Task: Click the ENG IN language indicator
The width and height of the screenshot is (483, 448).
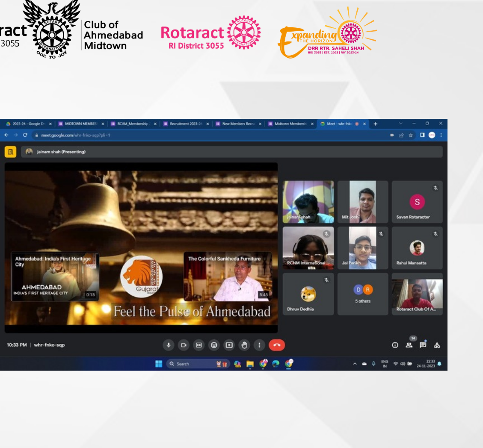Action: coord(385,364)
